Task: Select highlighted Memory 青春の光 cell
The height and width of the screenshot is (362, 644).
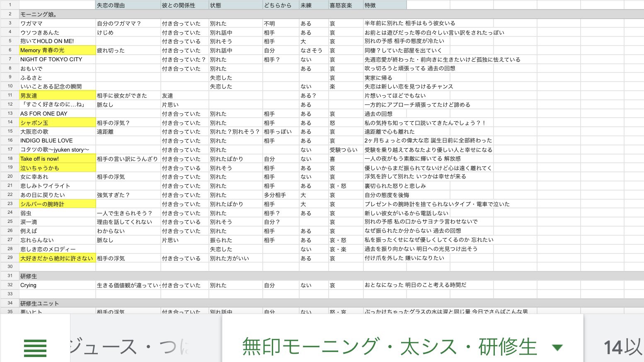Action: [x=57, y=50]
